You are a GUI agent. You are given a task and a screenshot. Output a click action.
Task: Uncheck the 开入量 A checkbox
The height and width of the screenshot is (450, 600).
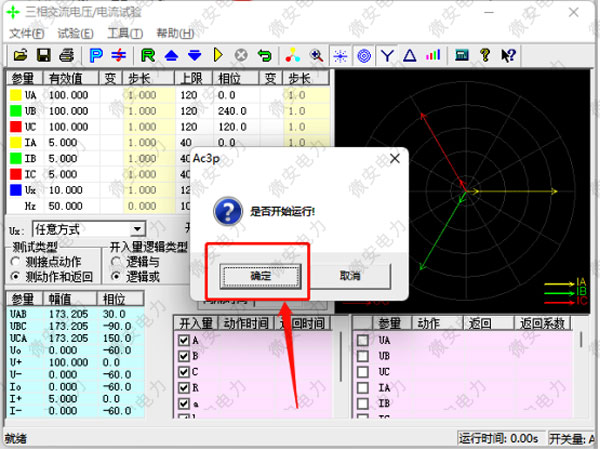(182, 340)
